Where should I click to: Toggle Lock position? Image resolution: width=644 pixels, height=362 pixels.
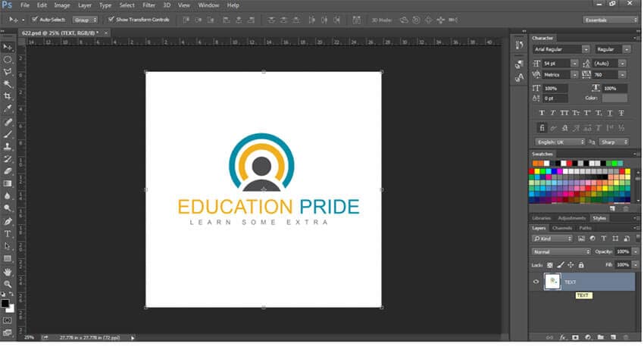pyautogui.click(x=571, y=265)
